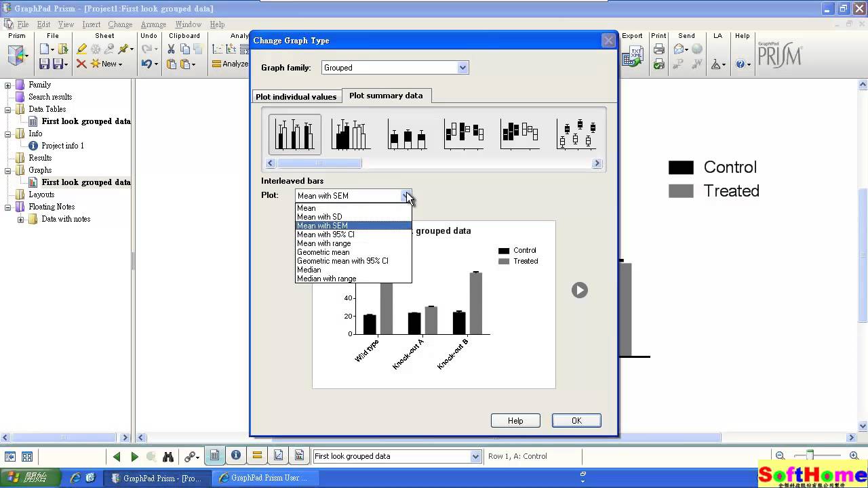Screen dimensions: 868x488
Task: Select Search results in navigator
Action: (x=50, y=97)
